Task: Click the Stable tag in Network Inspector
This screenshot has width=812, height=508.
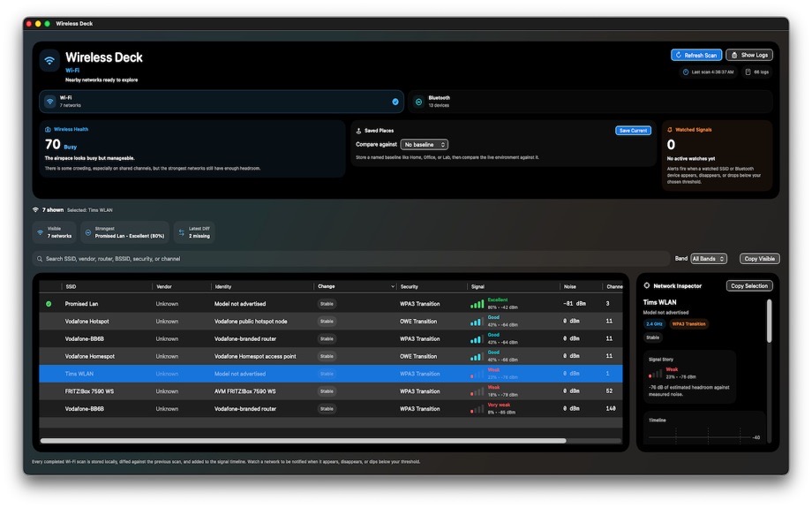Action: pos(653,337)
